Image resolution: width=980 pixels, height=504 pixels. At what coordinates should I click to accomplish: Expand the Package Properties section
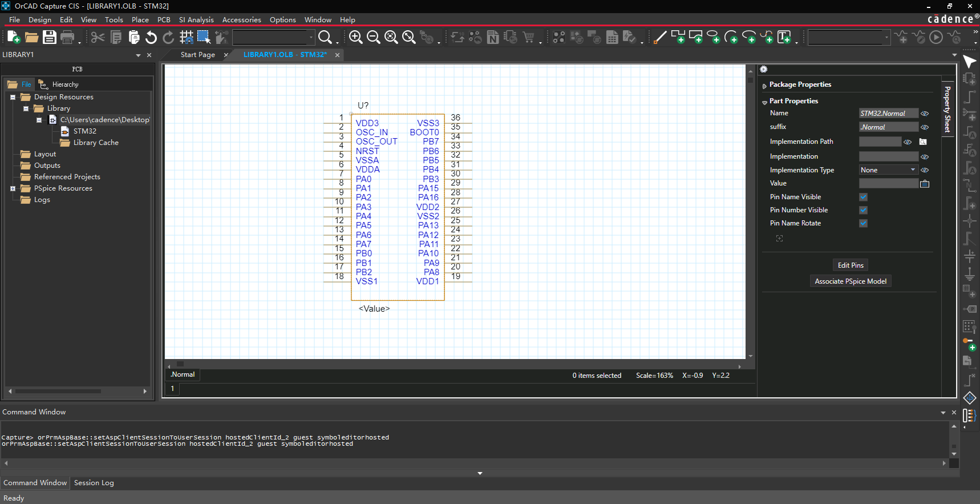click(x=765, y=86)
